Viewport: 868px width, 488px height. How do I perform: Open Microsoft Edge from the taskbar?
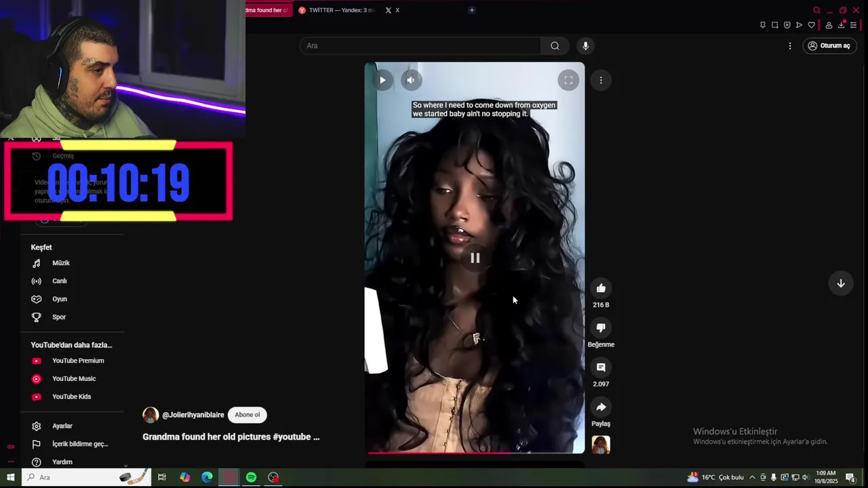(207, 477)
